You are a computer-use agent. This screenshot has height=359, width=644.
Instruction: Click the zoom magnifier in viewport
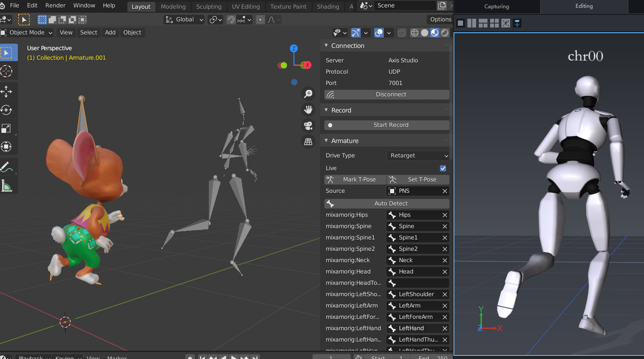308,93
